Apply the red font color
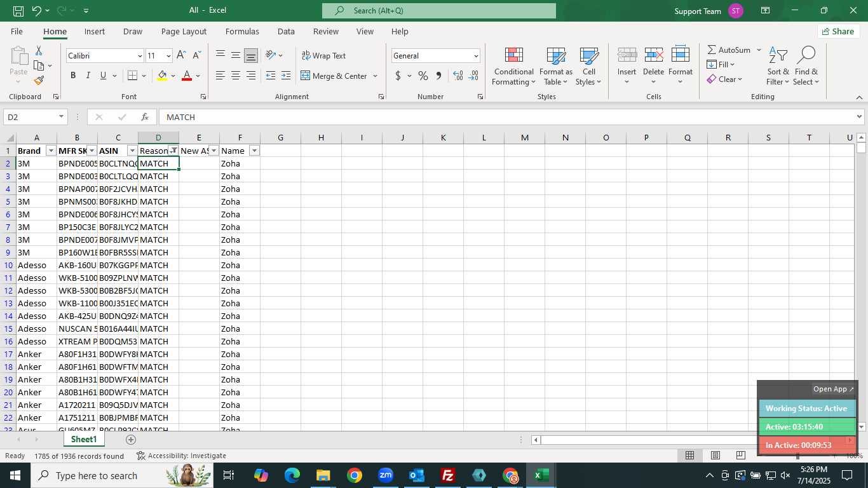The image size is (868, 488). (x=187, y=76)
